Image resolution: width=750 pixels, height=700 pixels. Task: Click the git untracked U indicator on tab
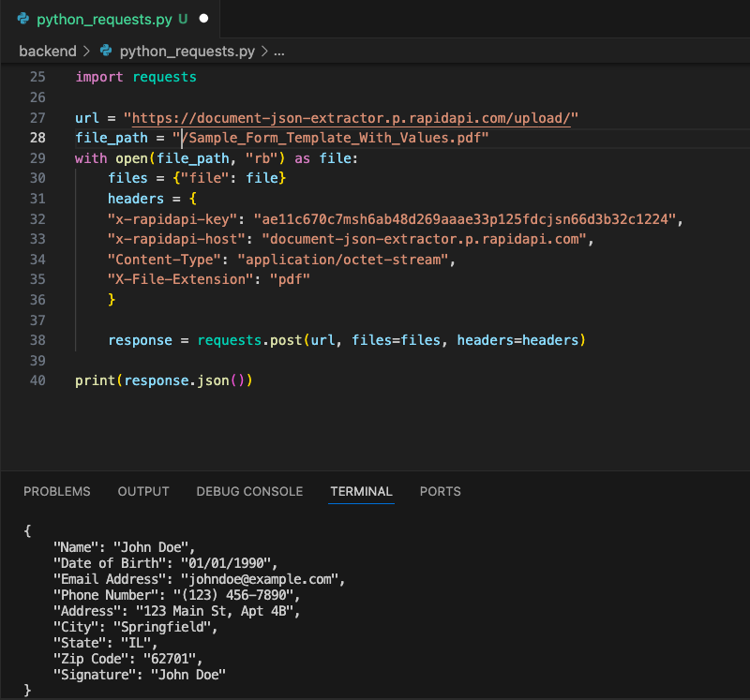[182, 19]
